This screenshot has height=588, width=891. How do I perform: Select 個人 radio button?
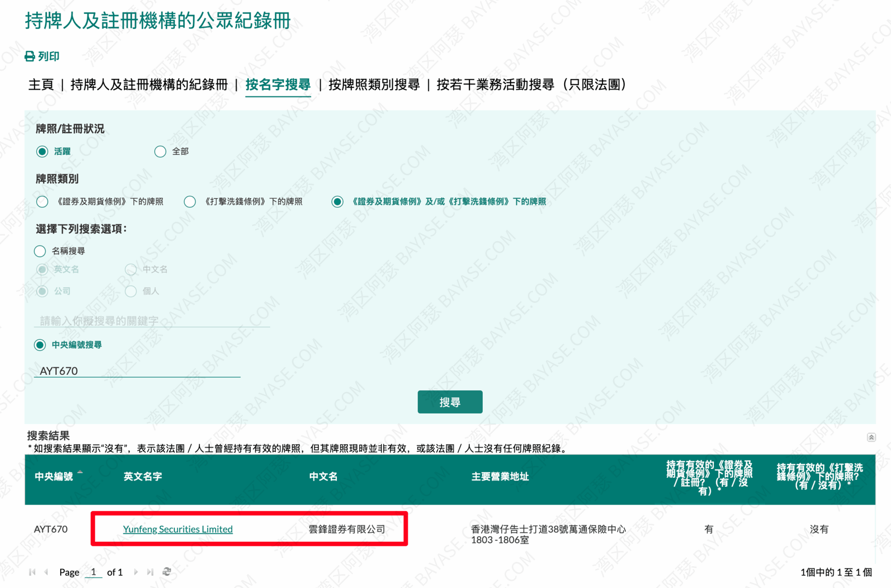point(131,291)
